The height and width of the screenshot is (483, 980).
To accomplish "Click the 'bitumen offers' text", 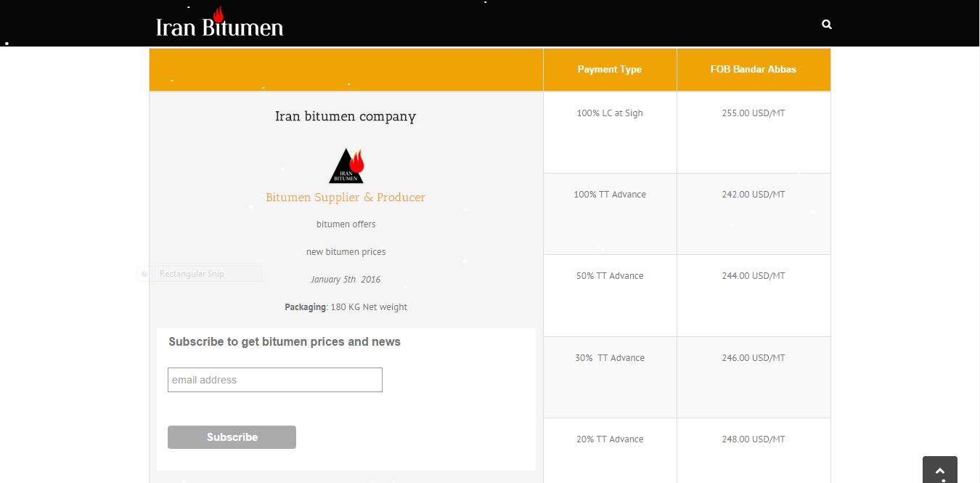I will (x=346, y=224).
